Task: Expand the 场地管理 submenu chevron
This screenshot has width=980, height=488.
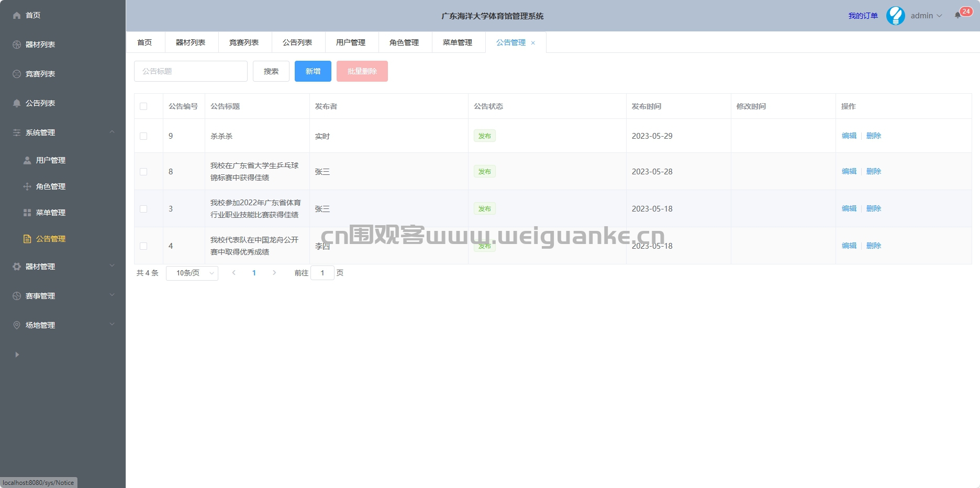Action: pos(112,325)
